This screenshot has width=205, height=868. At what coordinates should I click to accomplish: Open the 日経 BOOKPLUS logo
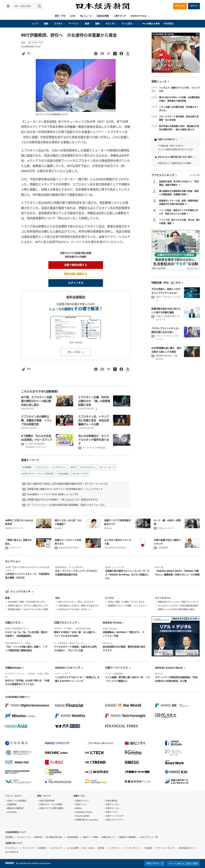138,781
